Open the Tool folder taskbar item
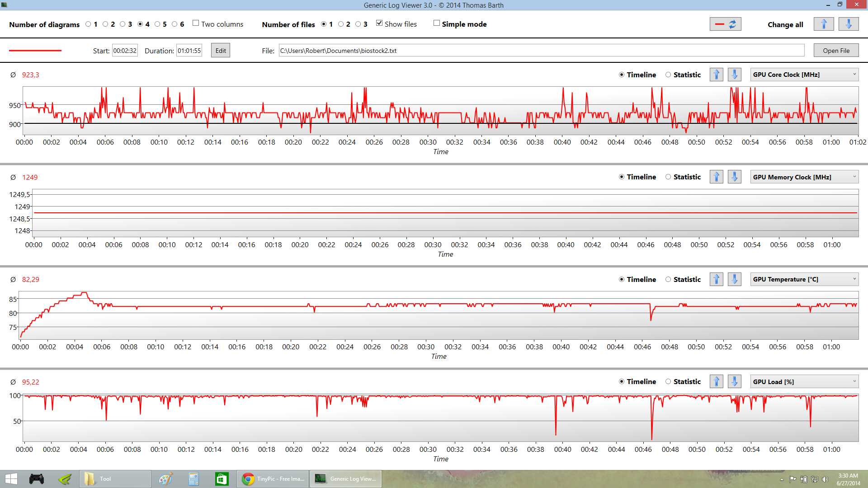 (115, 479)
